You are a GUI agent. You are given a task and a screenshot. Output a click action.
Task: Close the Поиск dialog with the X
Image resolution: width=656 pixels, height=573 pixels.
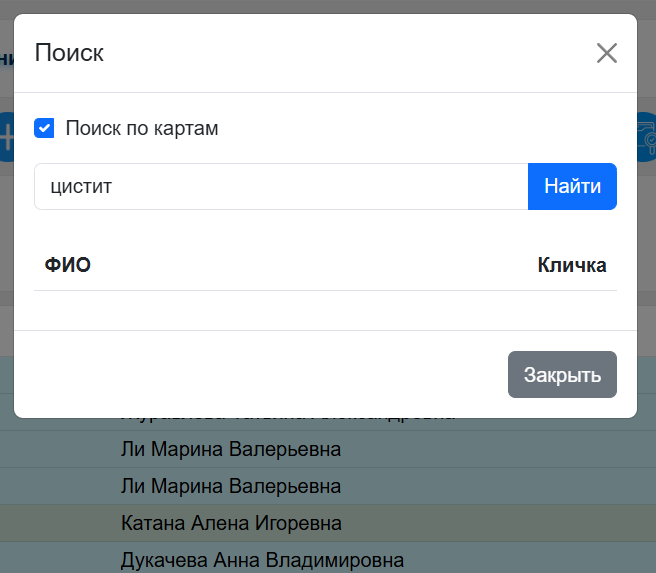[x=607, y=53]
